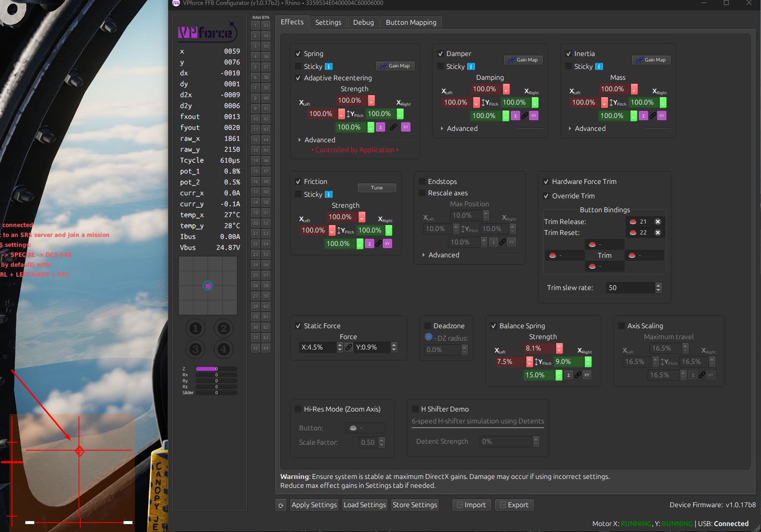Enable the Deadzone checkbox
The image size is (761, 532).
[428, 326]
